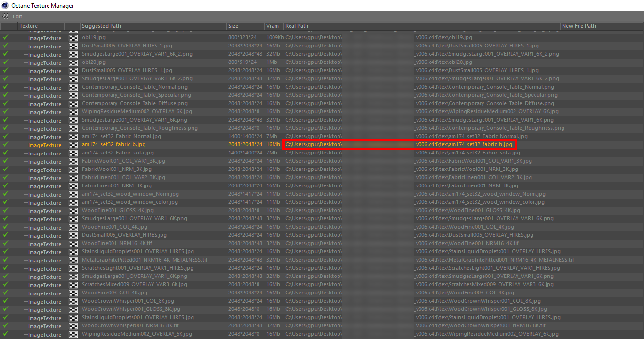Screen dimensions: 644x339
Task: Select suggested path obl20.jpg
Action: 94,62
